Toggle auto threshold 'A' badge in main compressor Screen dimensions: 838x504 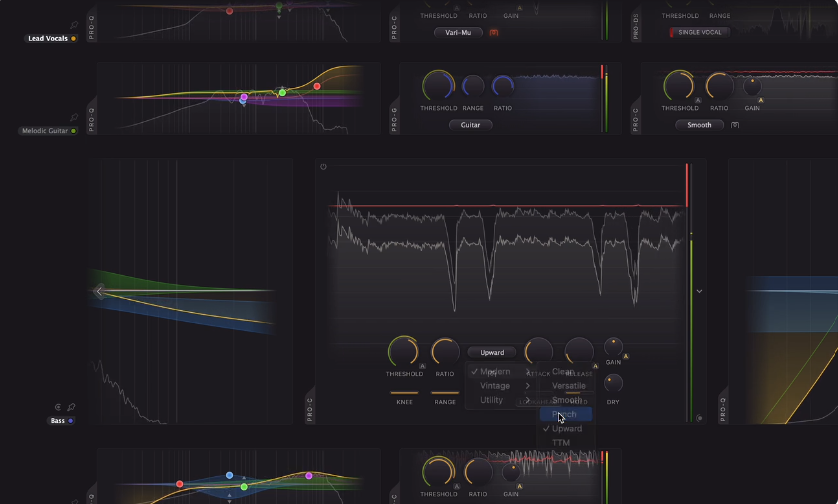[423, 366]
